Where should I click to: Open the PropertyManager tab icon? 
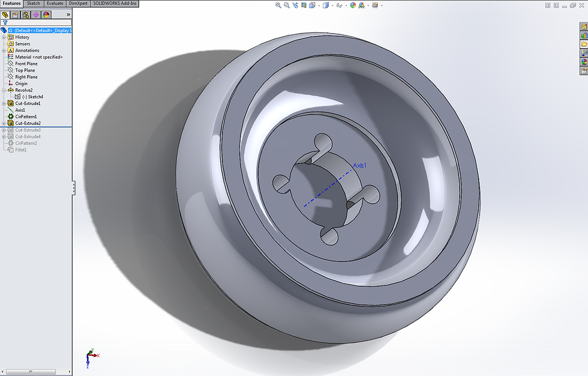(x=15, y=14)
